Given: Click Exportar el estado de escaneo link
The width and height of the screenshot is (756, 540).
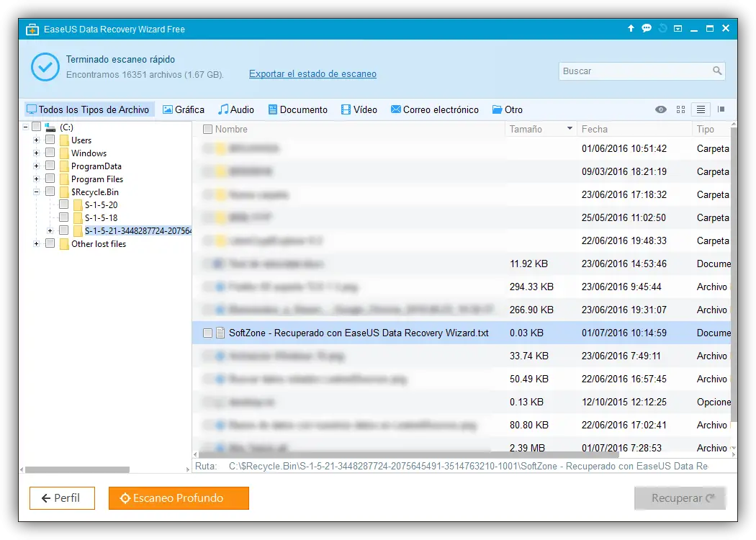Looking at the screenshot, I should click(312, 73).
